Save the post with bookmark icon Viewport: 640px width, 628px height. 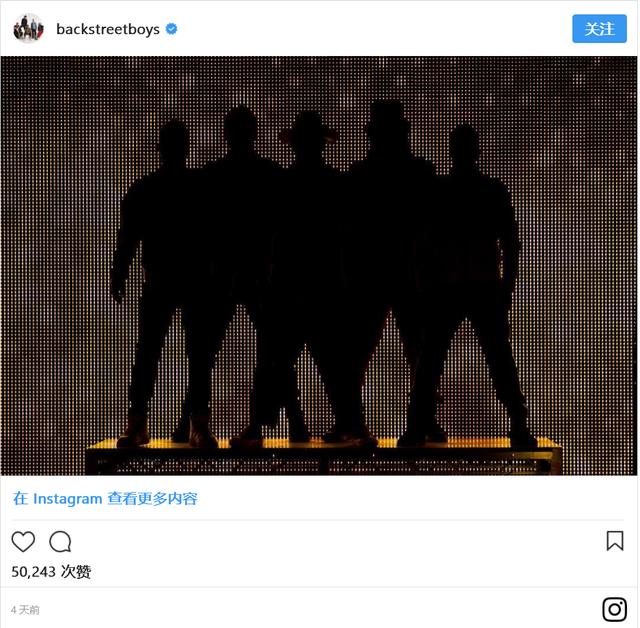(x=615, y=541)
